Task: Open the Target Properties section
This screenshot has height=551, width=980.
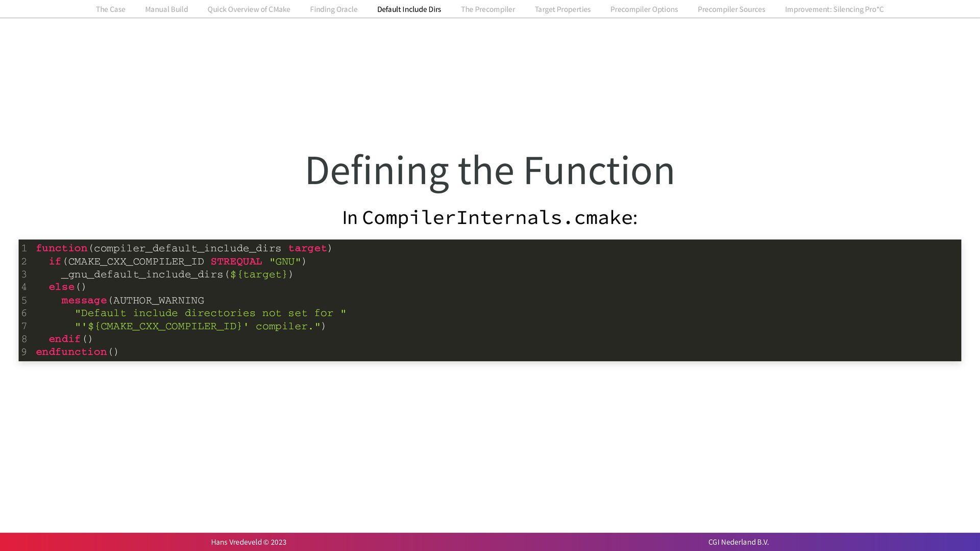Action: (562, 9)
